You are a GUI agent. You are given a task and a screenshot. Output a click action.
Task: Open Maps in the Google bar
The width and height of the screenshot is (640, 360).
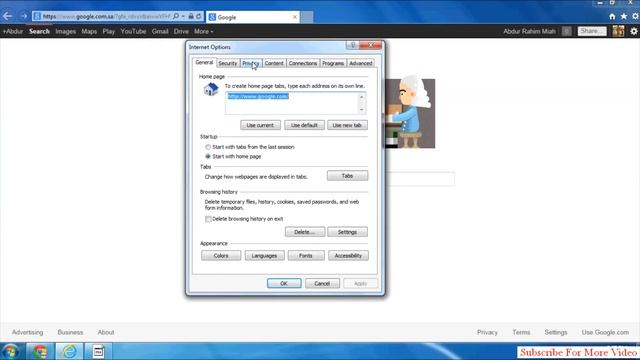click(x=89, y=31)
